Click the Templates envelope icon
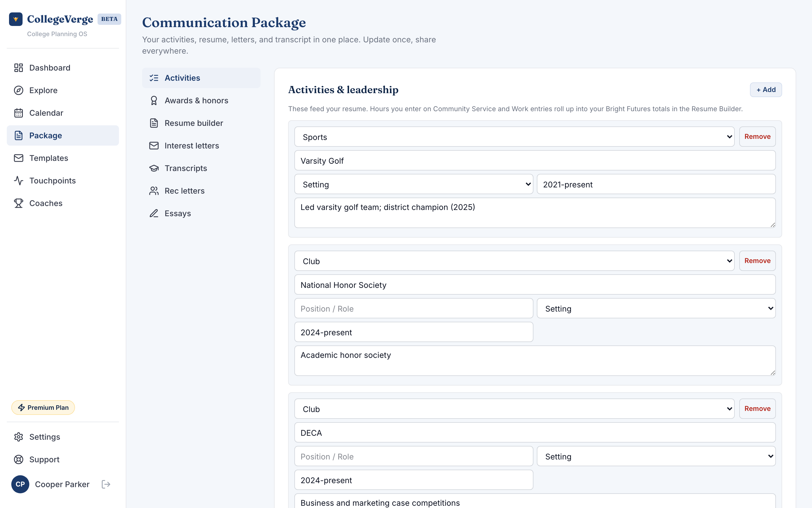 pyautogui.click(x=18, y=158)
